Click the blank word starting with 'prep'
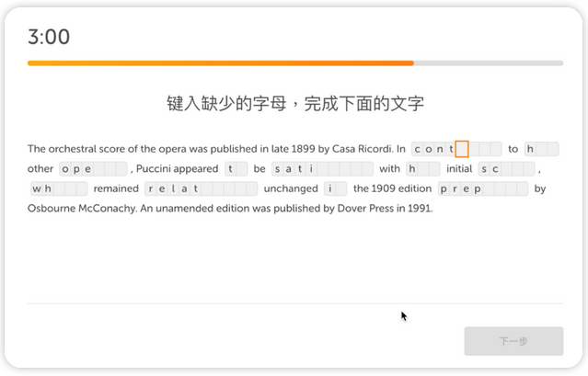The height and width of the screenshot is (376, 588). 483,188
